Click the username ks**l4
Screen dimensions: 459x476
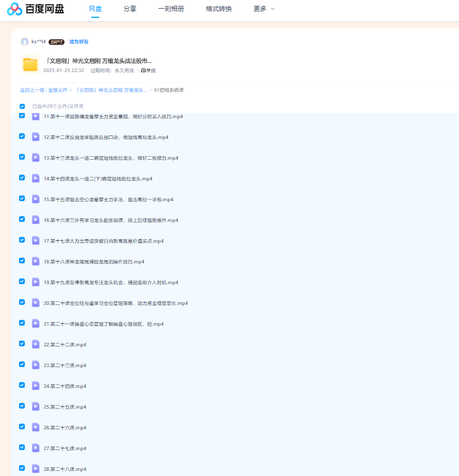pos(39,41)
